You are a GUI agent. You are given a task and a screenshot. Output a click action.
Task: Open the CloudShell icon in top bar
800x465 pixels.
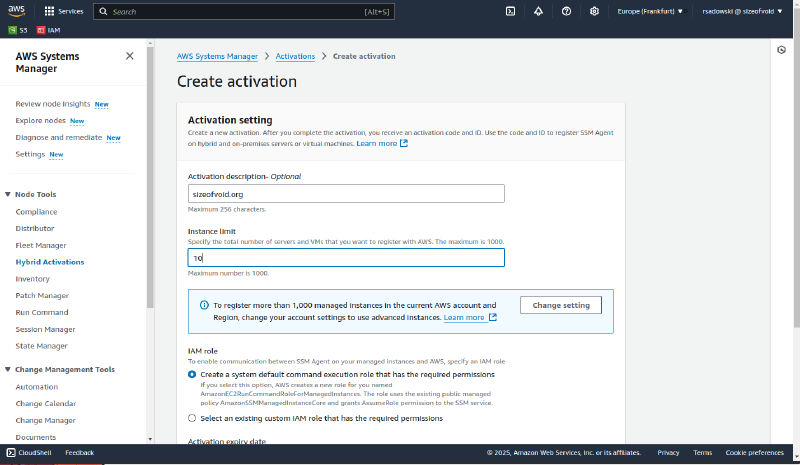click(x=510, y=11)
